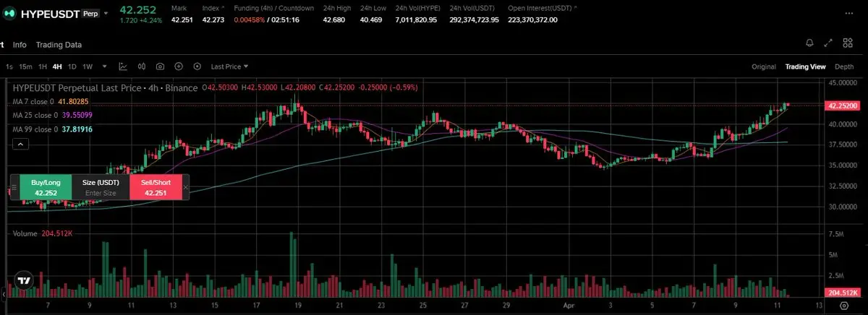Switch to the Info tab
The image size is (868, 315).
pos(20,45)
